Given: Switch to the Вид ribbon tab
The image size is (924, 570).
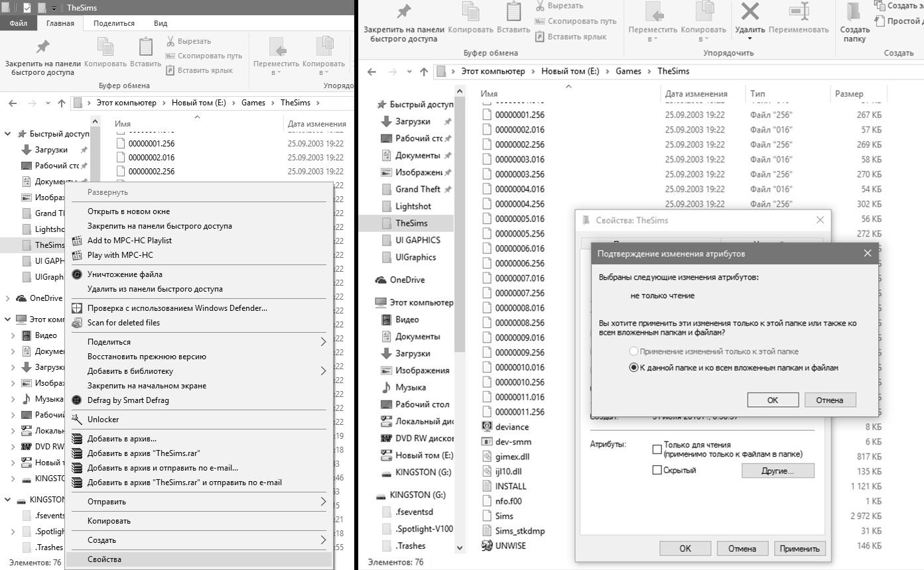Looking at the screenshot, I should (x=161, y=23).
